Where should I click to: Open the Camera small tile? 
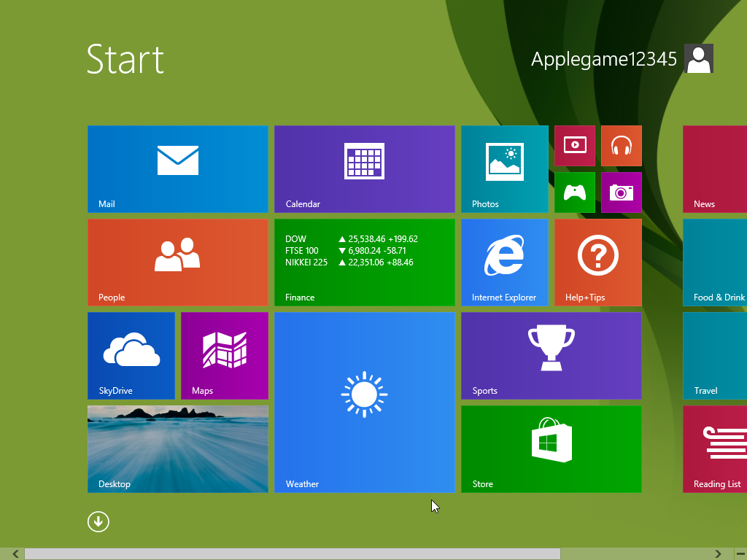pyautogui.click(x=622, y=192)
